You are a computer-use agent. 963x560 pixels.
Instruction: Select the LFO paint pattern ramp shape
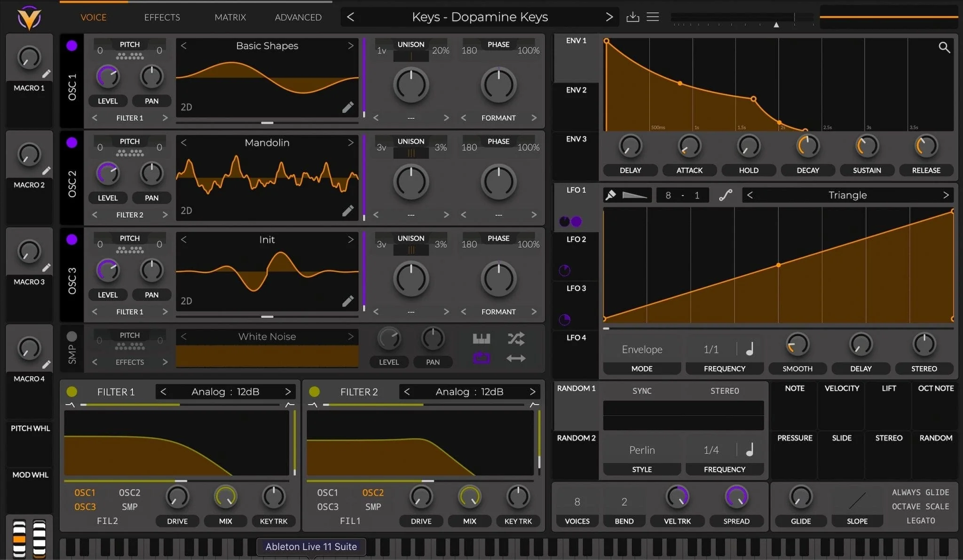[635, 195]
